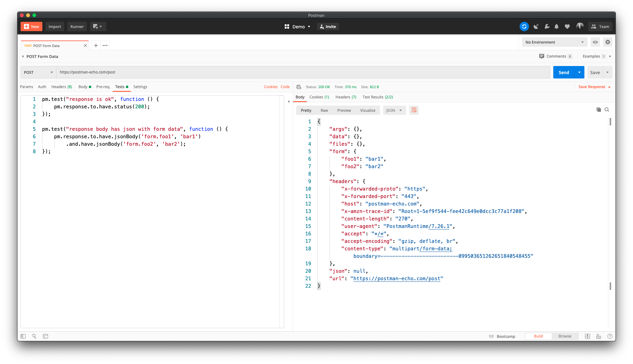Viewport: 633px width, 364px height.
Task: Open the Postman console icon
Action: tap(45, 336)
